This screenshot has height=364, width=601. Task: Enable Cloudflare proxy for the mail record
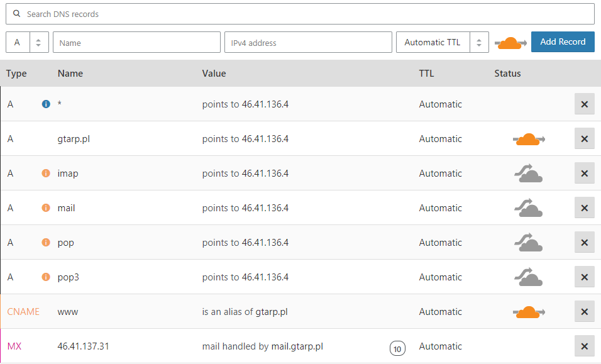coord(529,208)
